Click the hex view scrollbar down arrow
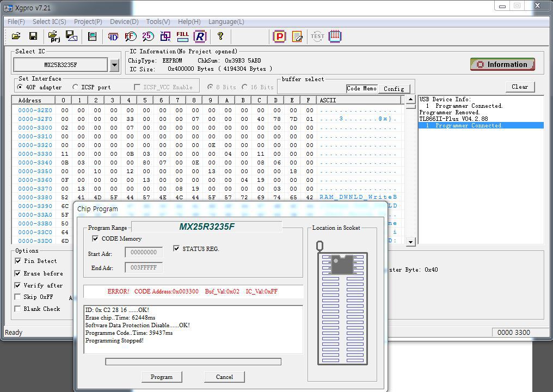This screenshot has height=392, width=553. 411,241
